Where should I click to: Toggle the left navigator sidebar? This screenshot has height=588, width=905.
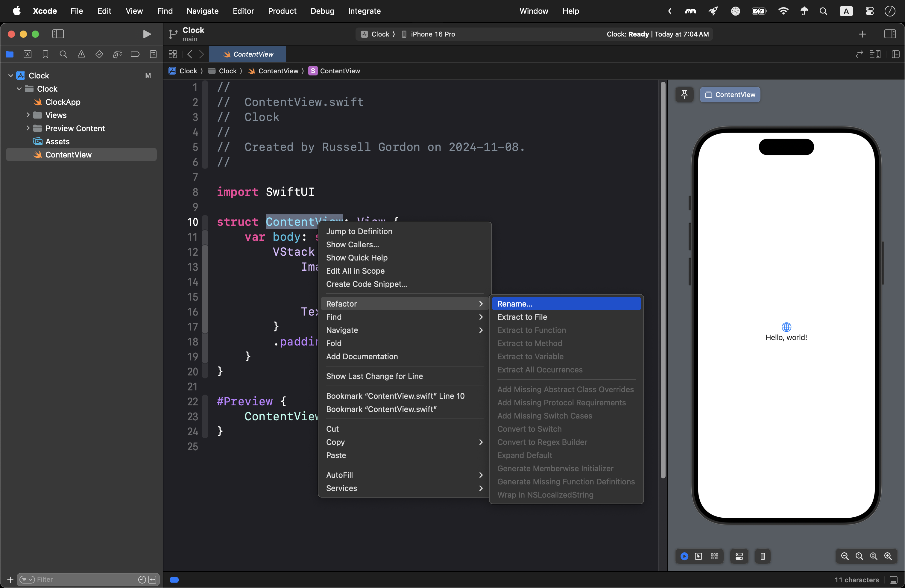pos(58,34)
